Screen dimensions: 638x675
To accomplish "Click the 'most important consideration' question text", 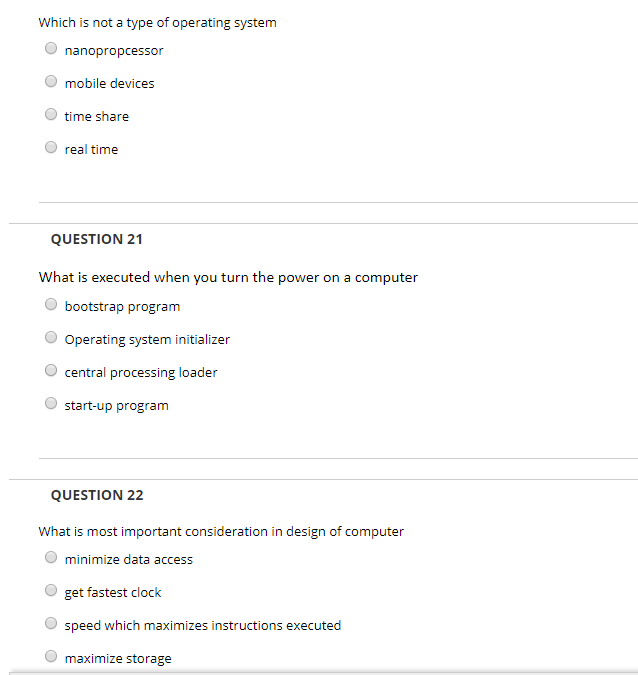I will (x=221, y=532).
